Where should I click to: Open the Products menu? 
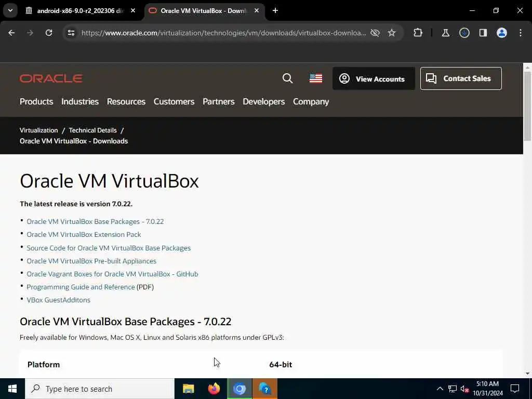[36, 101]
